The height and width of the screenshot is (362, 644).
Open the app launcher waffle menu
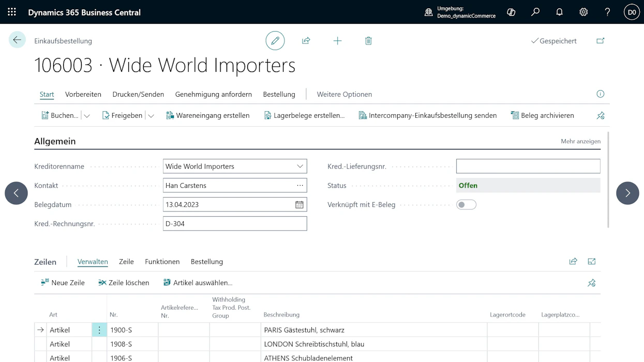tap(12, 12)
